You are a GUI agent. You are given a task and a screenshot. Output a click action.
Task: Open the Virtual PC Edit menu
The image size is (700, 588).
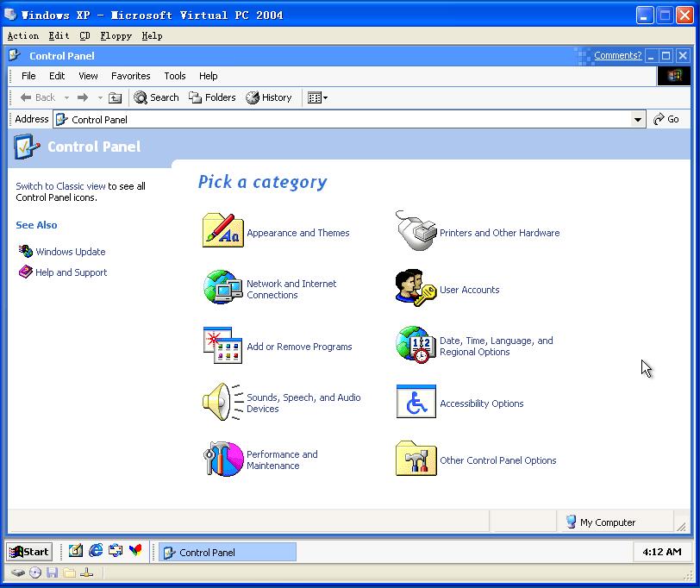click(x=59, y=35)
